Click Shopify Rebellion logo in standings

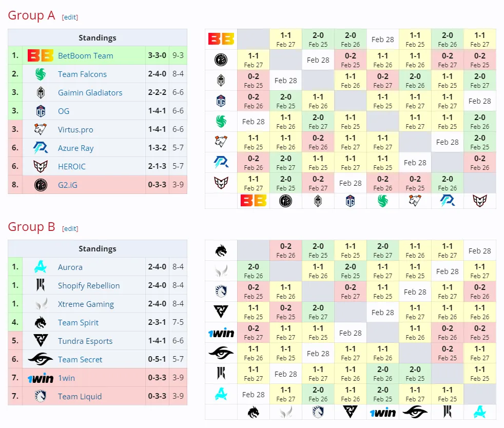coord(41,285)
